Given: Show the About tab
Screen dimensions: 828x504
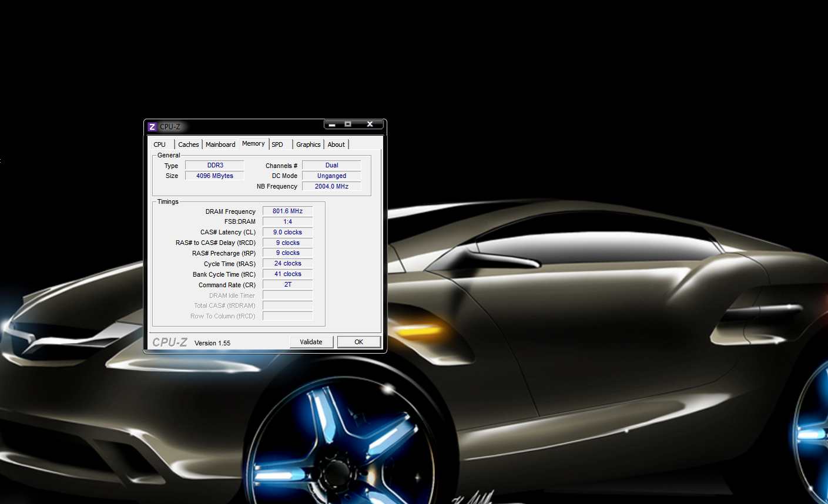Looking at the screenshot, I should pos(336,145).
